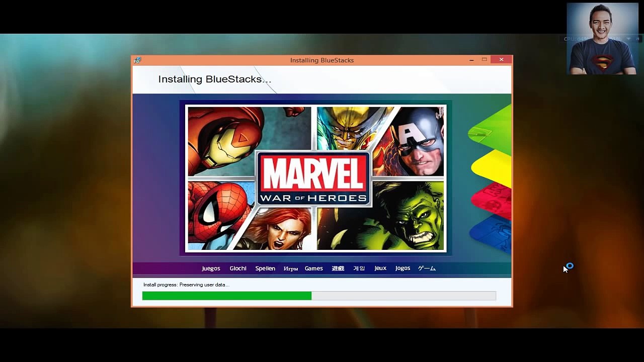Click the "Juegos" label
Viewport: 644px width, 362px height.
pyautogui.click(x=211, y=268)
